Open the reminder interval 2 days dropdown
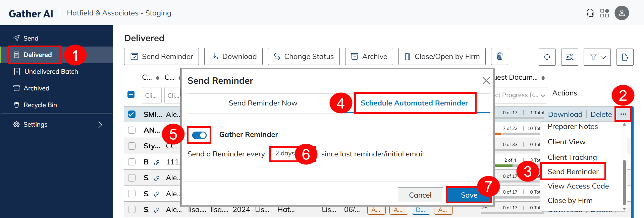This screenshot has height=218, width=644. [x=285, y=154]
